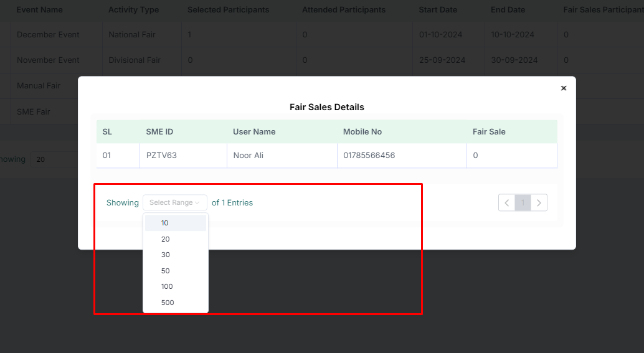
Task: Choose 500 entries from range list
Action: 176,303
